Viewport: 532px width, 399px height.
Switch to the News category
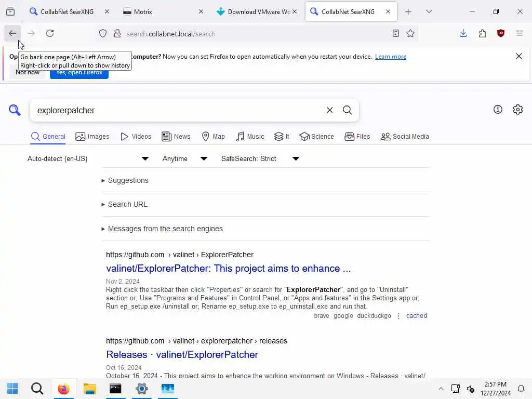tap(176, 137)
